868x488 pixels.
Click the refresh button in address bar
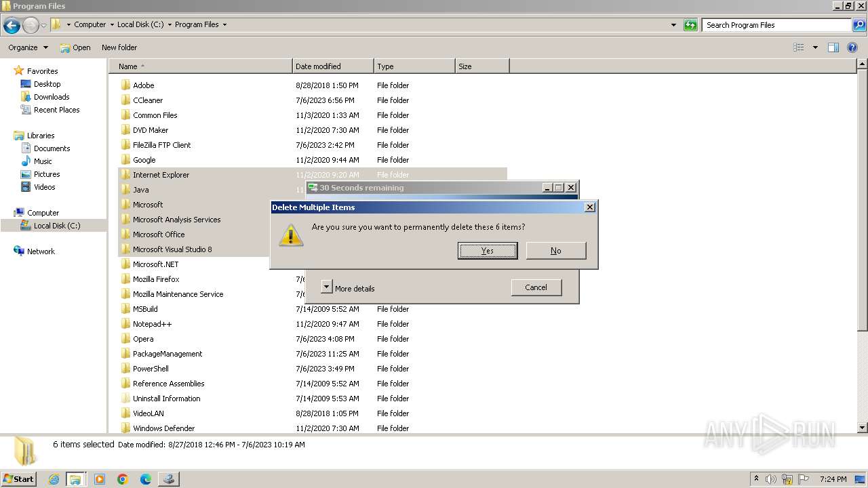[x=690, y=25]
